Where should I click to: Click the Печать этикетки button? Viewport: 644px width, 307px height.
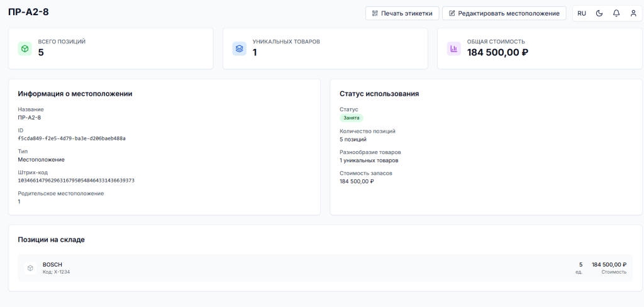tap(402, 13)
